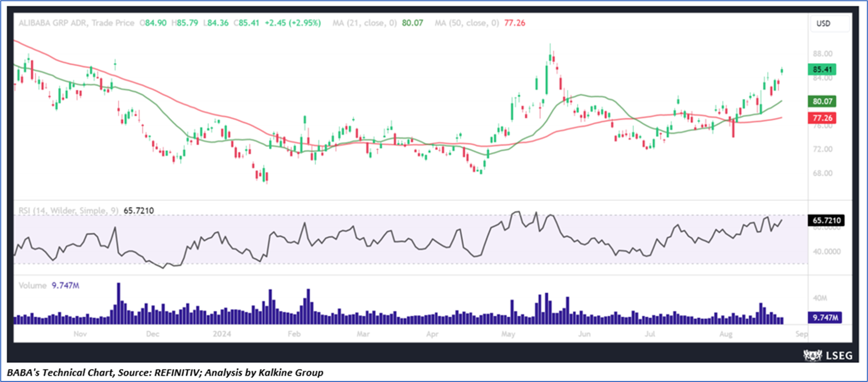868x382 pixels.
Task: Click the high price value H85.79
Action: pos(185,23)
